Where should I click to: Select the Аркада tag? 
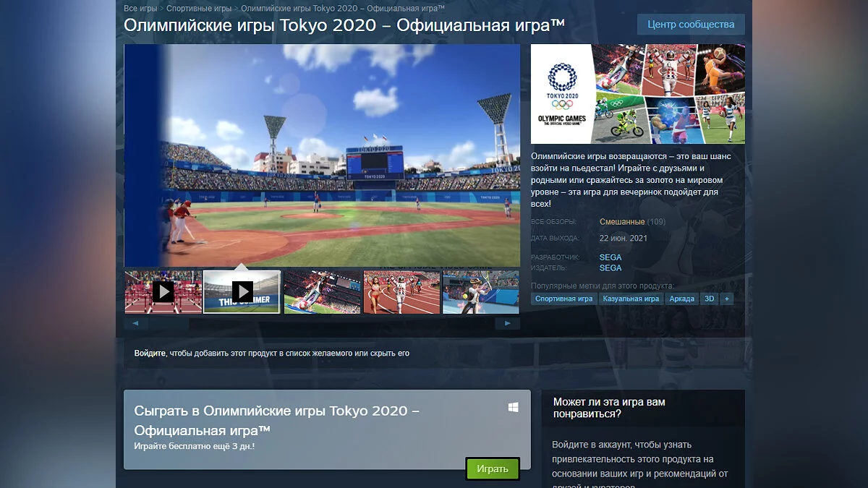[x=681, y=299]
